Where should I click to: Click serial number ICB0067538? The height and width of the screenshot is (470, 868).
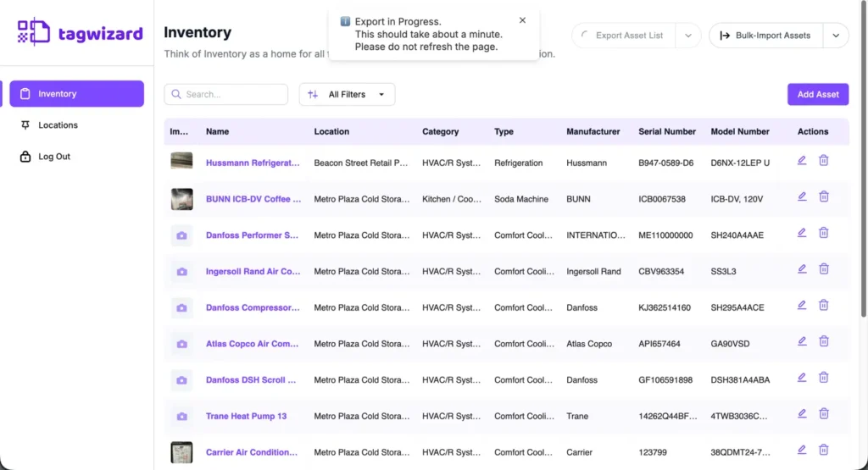point(662,199)
